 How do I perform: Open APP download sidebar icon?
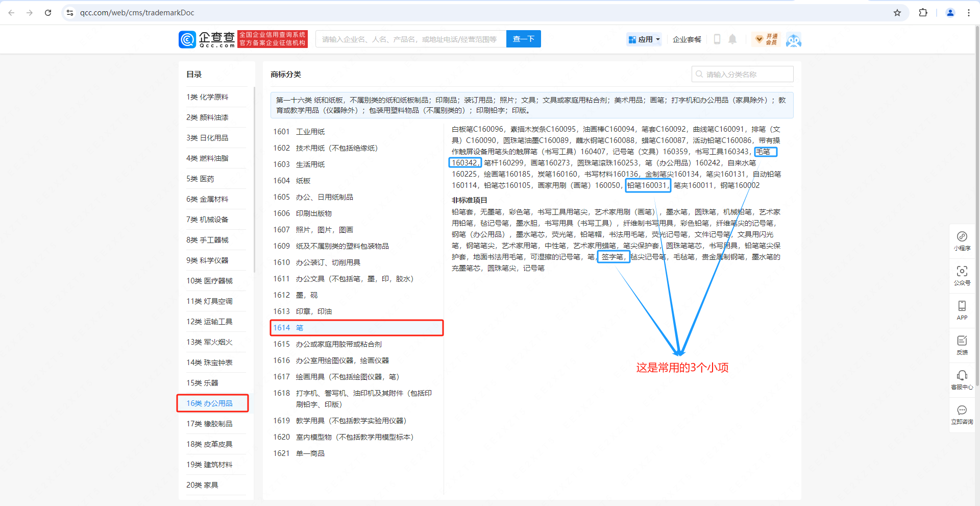[962, 310]
